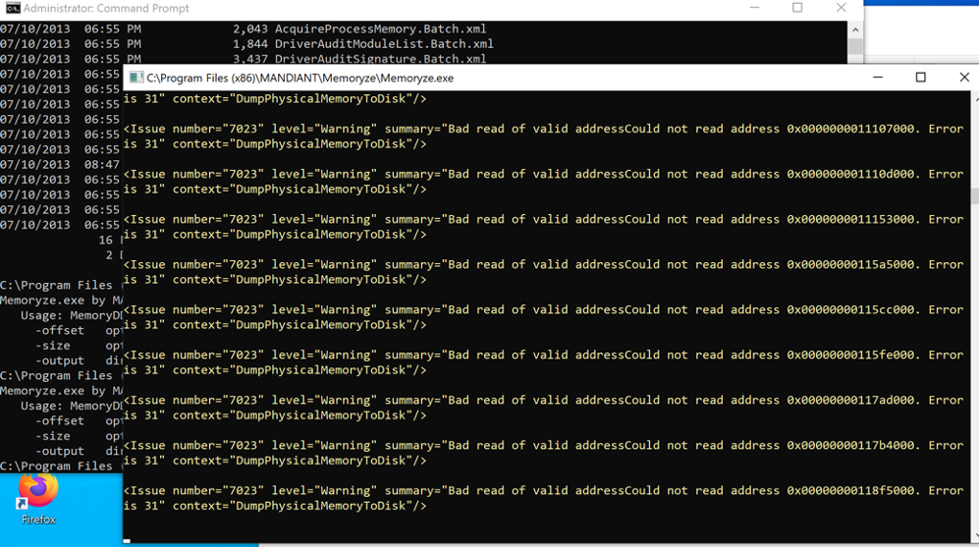Click the Command Prompt scrollbar thumb
This screenshot has height=548, width=980.
[855, 46]
